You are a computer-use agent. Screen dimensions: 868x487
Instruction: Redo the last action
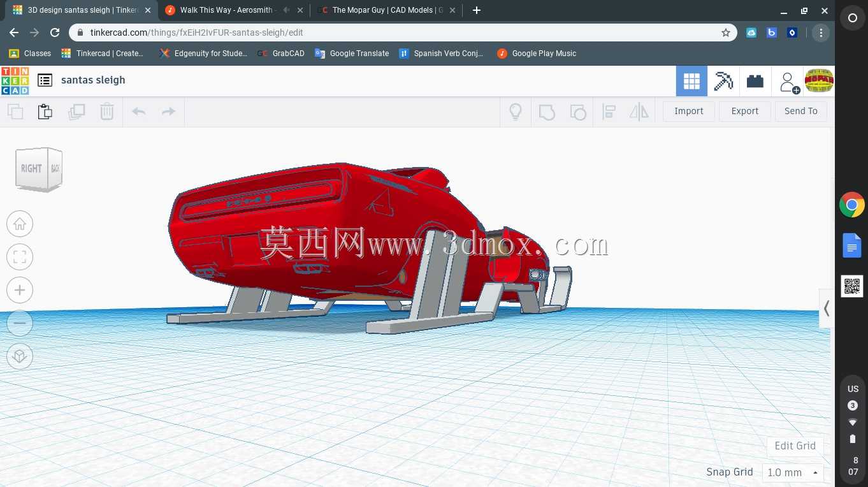tap(168, 112)
